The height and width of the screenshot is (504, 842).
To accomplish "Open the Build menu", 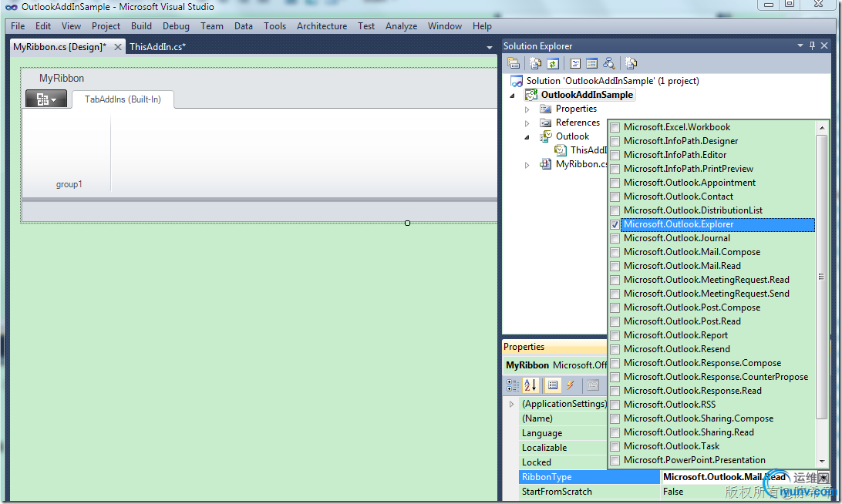I will click(x=141, y=25).
